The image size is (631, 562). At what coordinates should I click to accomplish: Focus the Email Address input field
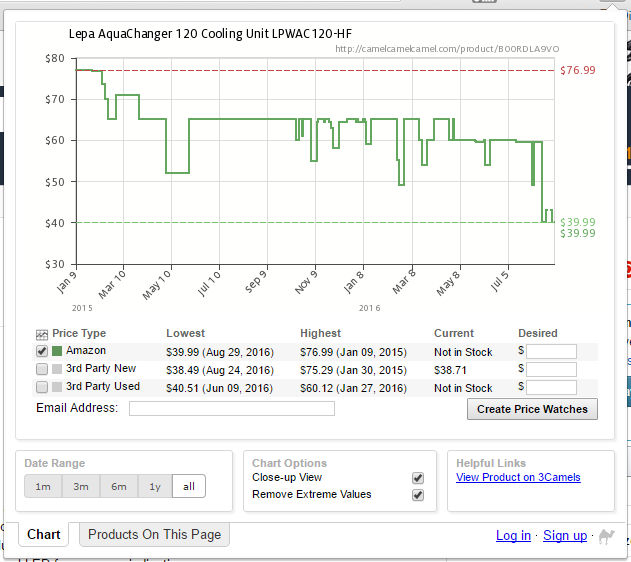[232, 408]
